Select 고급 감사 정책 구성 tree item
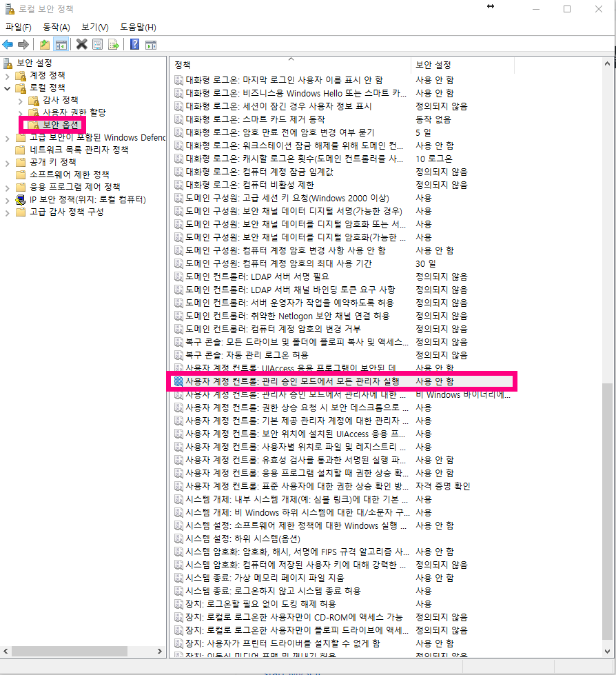This screenshot has width=616, height=675. point(67,212)
